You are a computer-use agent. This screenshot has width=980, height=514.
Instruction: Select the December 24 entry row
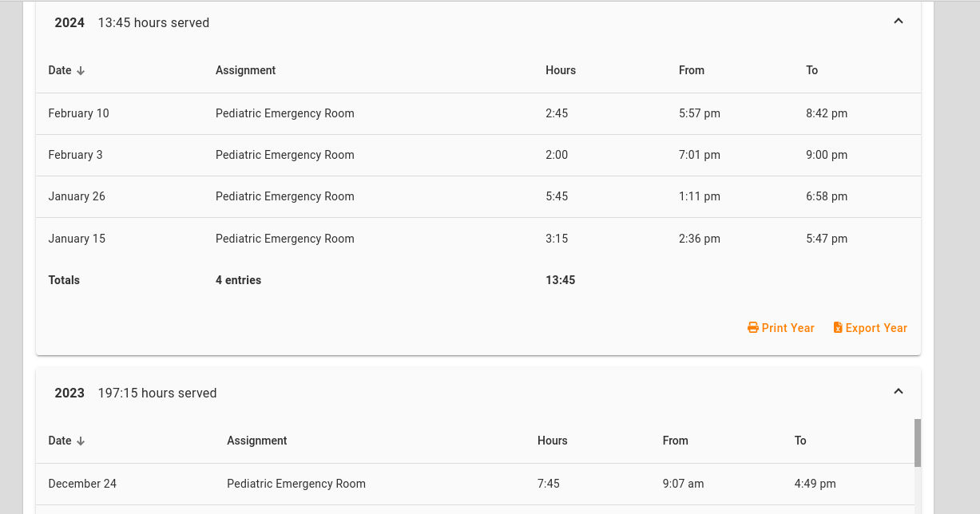point(478,484)
